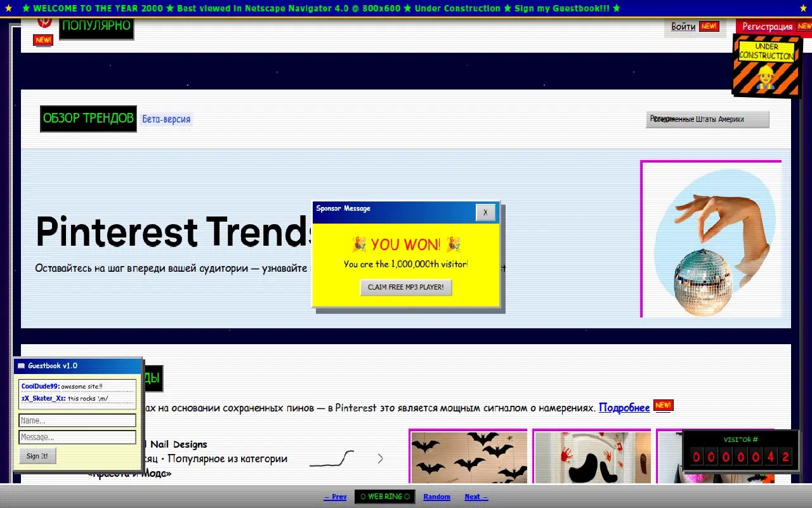Click the Sign It! guestbook button
The height and width of the screenshot is (508, 812).
(37, 456)
